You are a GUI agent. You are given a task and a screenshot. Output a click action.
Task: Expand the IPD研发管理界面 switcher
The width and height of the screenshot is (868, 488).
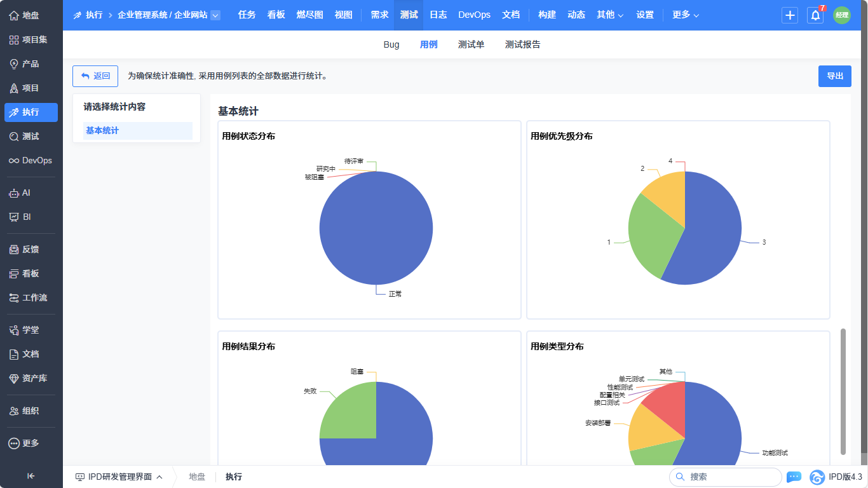point(119,477)
